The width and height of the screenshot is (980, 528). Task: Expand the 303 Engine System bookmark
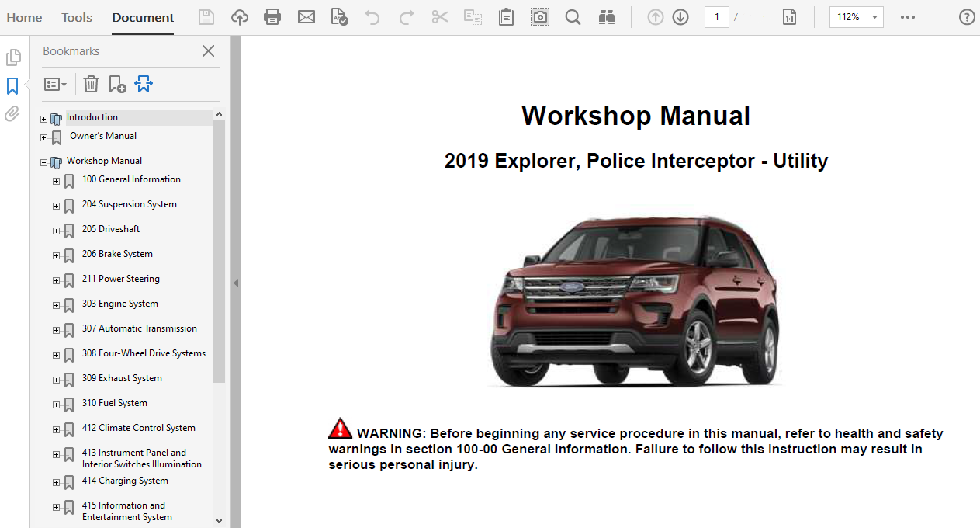(56, 305)
